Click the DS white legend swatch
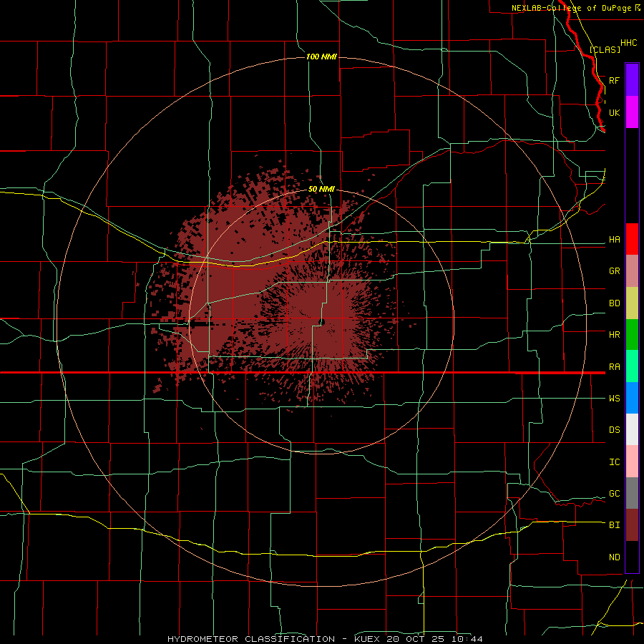Screen dimensions: 644x644 click(x=632, y=429)
